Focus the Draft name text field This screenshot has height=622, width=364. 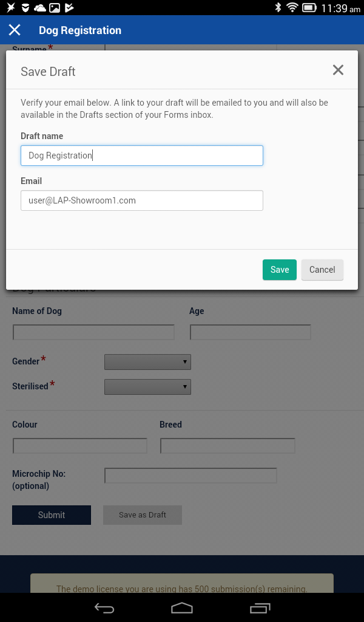[x=141, y=155]
